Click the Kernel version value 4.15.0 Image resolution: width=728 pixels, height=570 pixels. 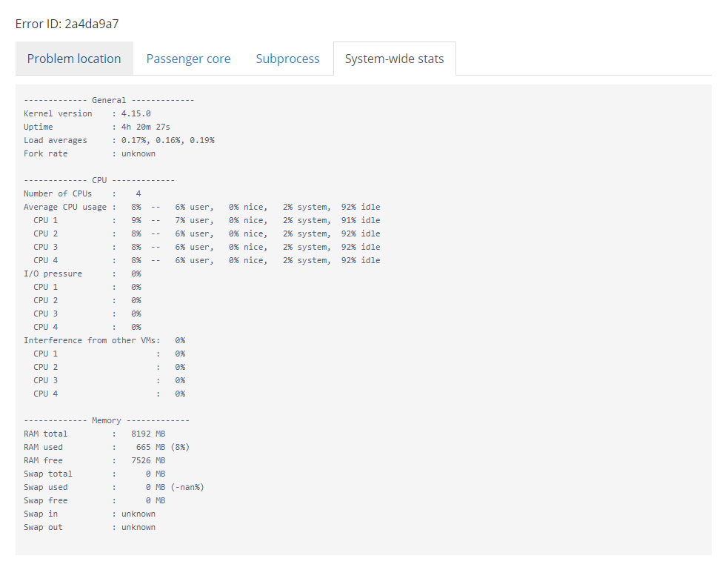(136, 113)
